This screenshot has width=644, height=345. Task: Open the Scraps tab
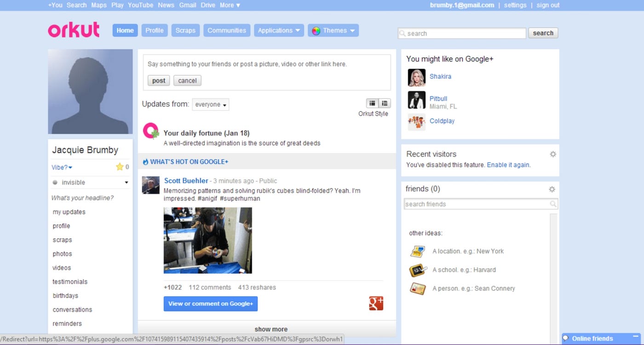coord(185,30)
